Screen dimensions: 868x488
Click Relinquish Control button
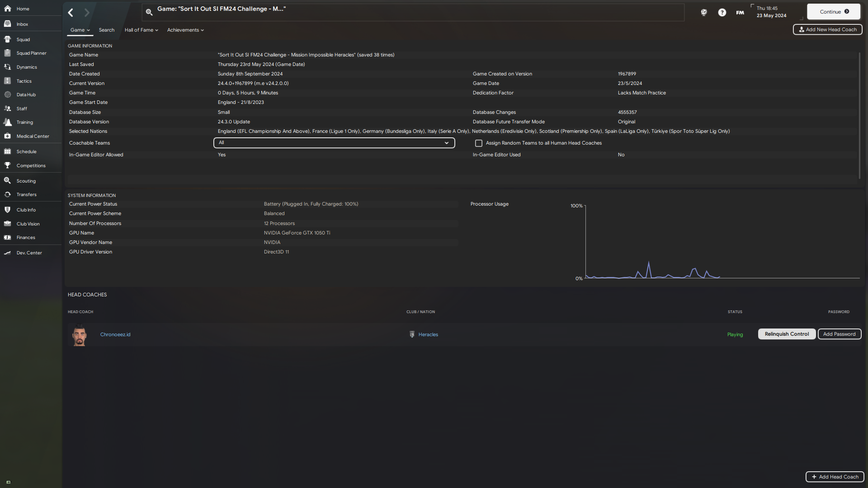[787, 334]
